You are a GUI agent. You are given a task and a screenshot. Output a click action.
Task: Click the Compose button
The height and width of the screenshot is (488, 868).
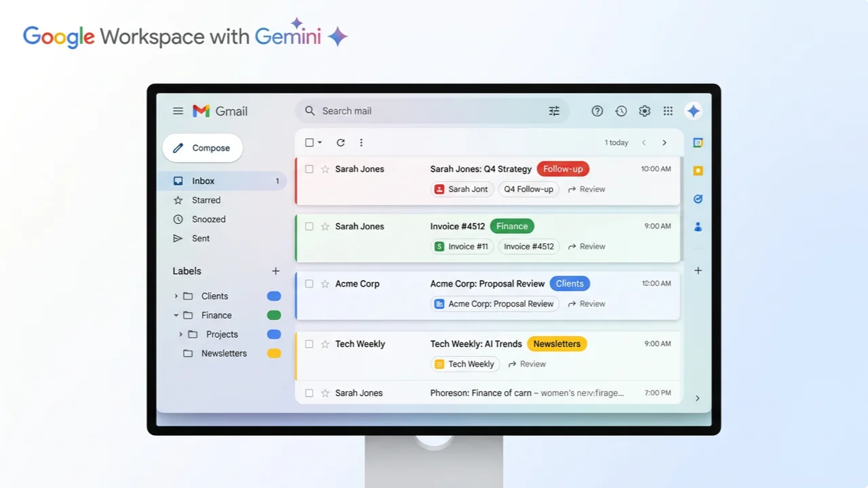[x=202, y=148]
